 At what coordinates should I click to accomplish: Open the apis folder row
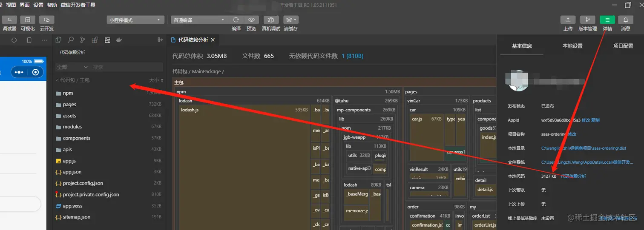click(x=109, y=149)
